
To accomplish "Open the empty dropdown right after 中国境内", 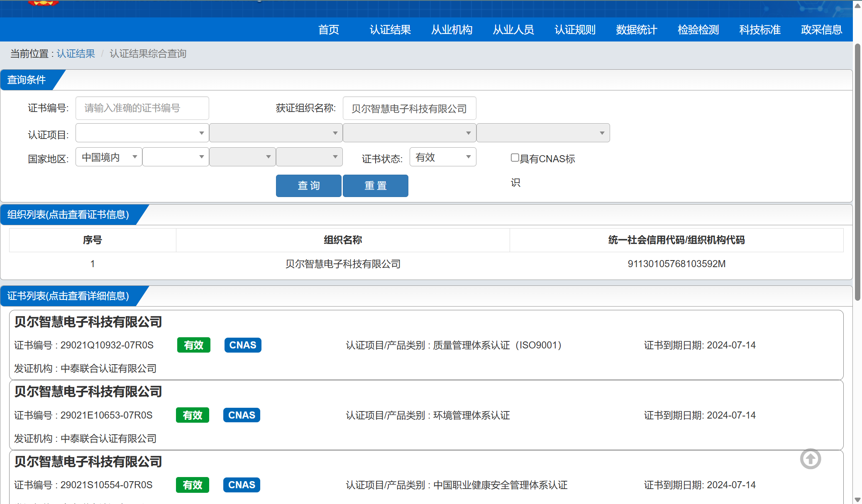I will coord(176,157).
